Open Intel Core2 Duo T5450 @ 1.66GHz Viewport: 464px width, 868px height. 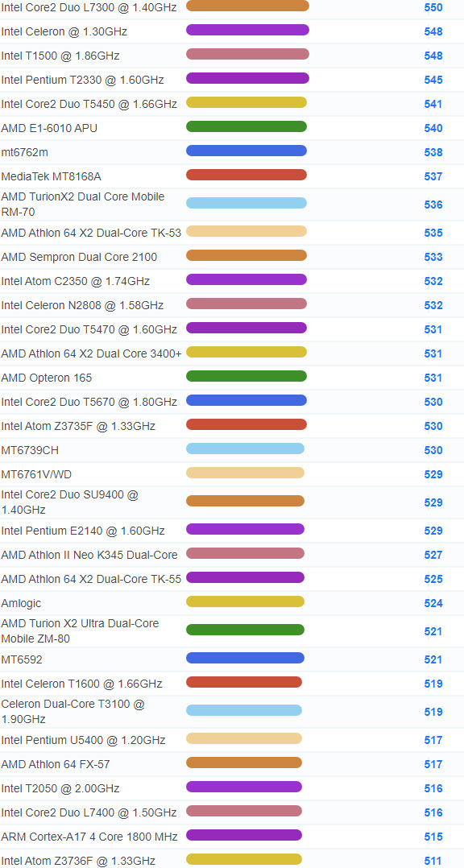tap(89, 104)
